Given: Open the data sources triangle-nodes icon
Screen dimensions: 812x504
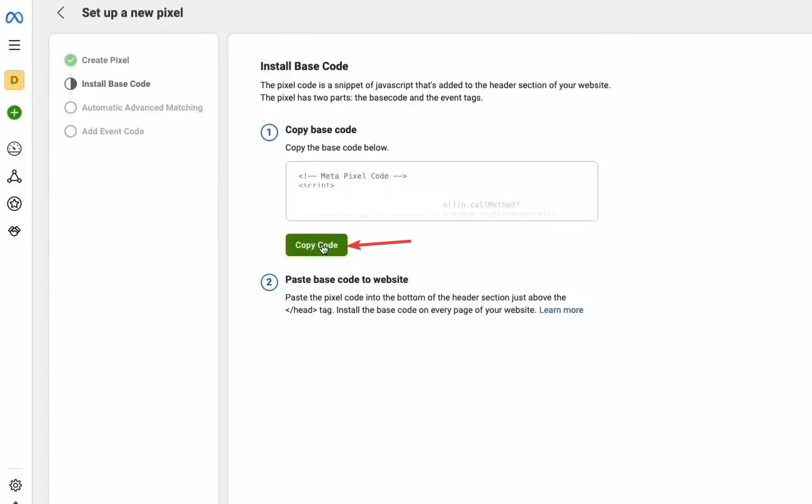Looking at the screenshot, I should click(14, 177).
